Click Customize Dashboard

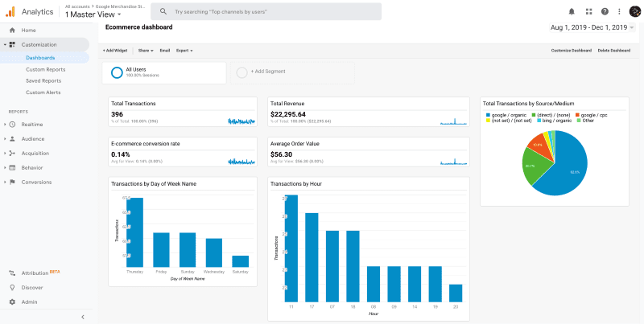click(572, 51)
